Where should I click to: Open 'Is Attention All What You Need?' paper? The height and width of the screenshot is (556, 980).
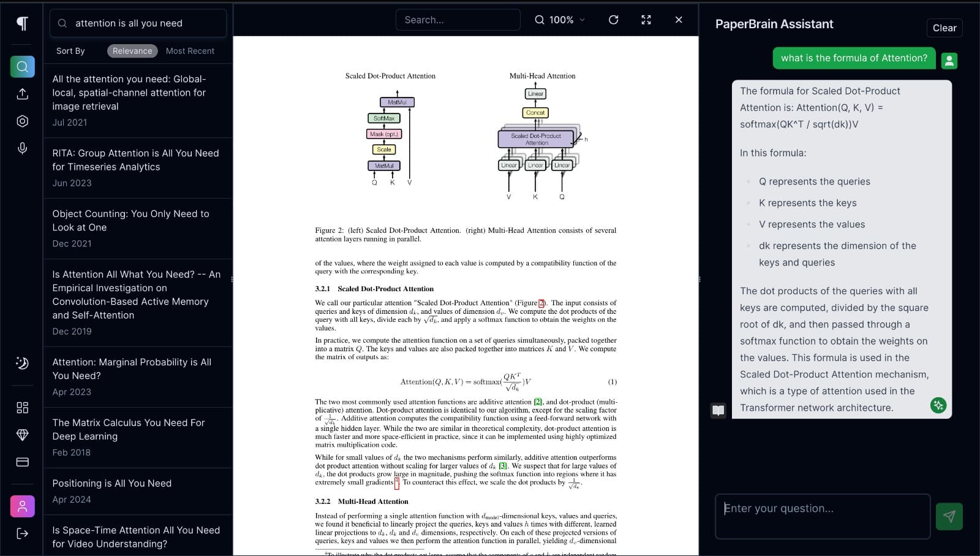tap(138, 302)
